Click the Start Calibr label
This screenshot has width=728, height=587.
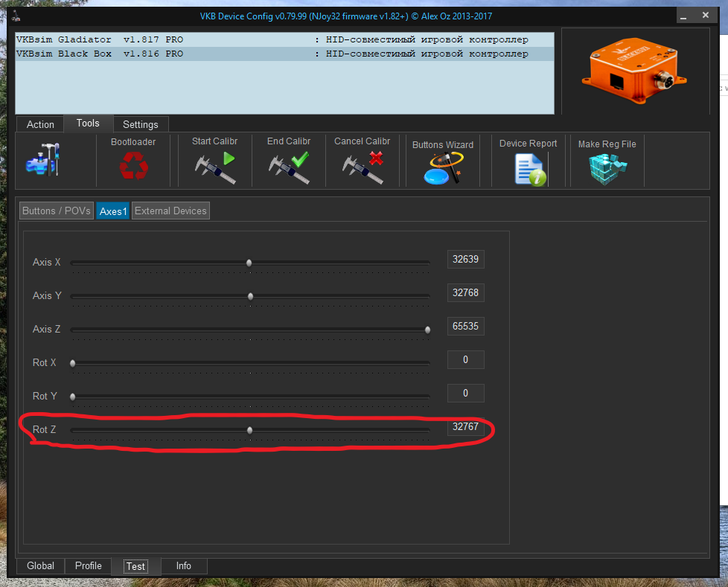tap(214, 141)
